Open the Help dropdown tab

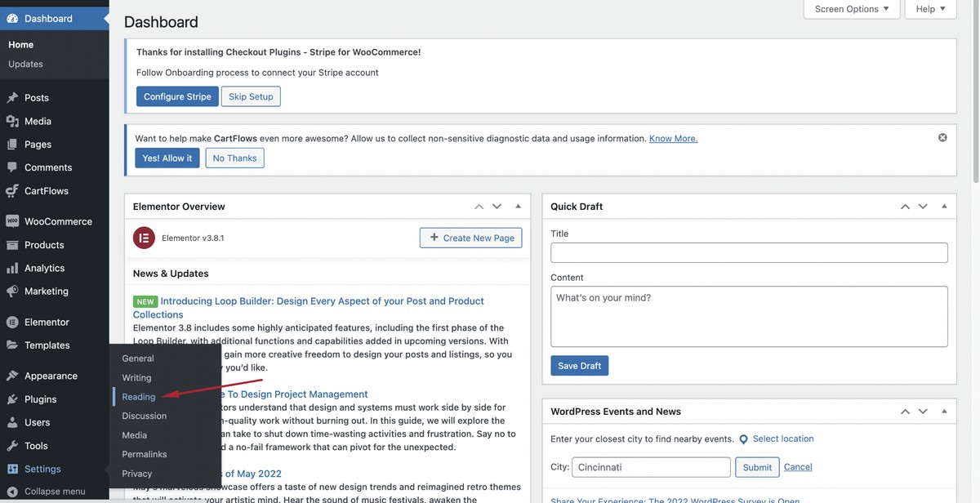[931, 9]
